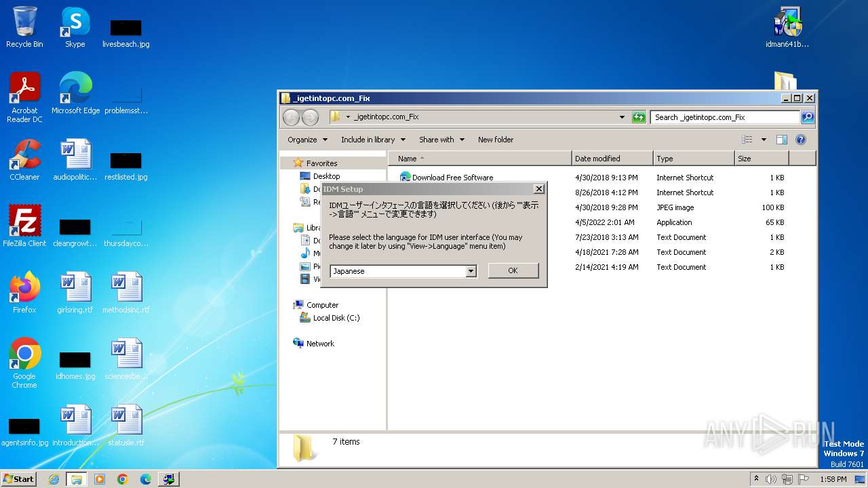Screen dimensions: 868x488
Task: Open the CCleaner desktop shortcut
Action: point(24,160)
